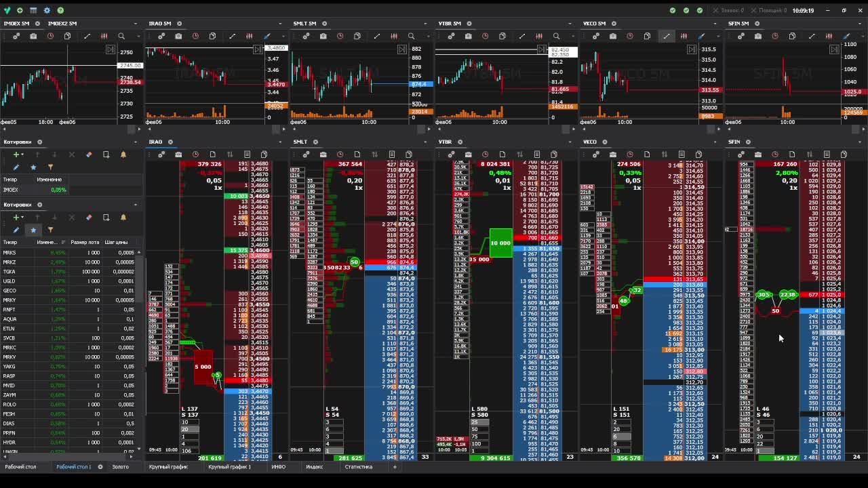This screenshot has height=488, width=868.
Task: Select the ROLO row in quotes table
Action: click(69, 405)
